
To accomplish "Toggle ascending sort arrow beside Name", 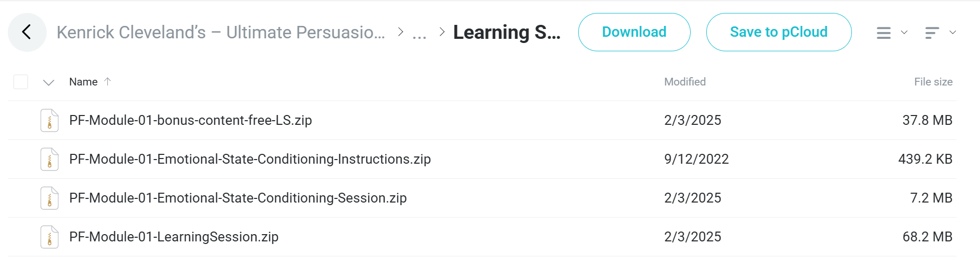I will (108, 81).
